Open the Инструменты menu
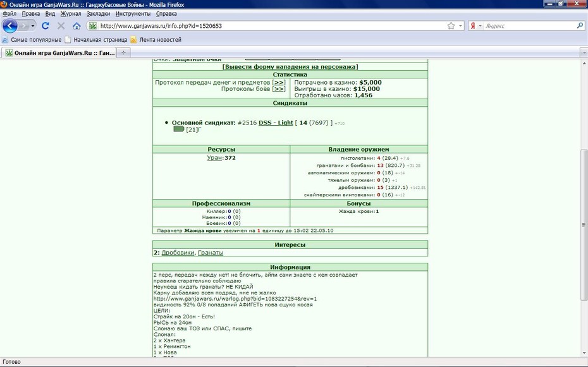The image size is (588, 367). [133, 13]
